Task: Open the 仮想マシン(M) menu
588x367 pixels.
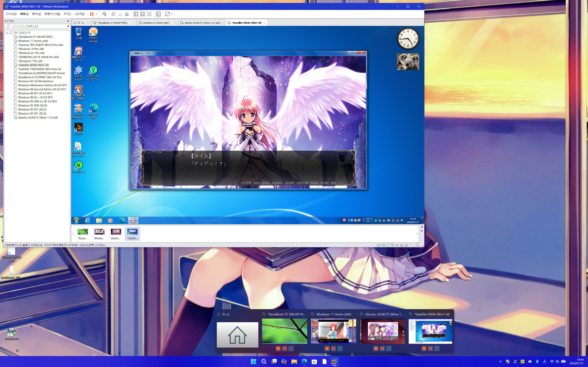Action: click(x=52, y=14)
